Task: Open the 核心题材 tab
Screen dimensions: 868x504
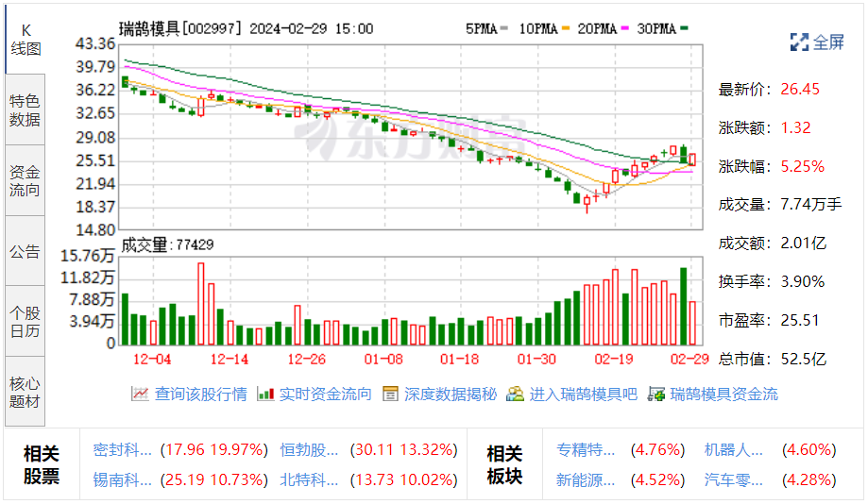Action: point(25,392)
